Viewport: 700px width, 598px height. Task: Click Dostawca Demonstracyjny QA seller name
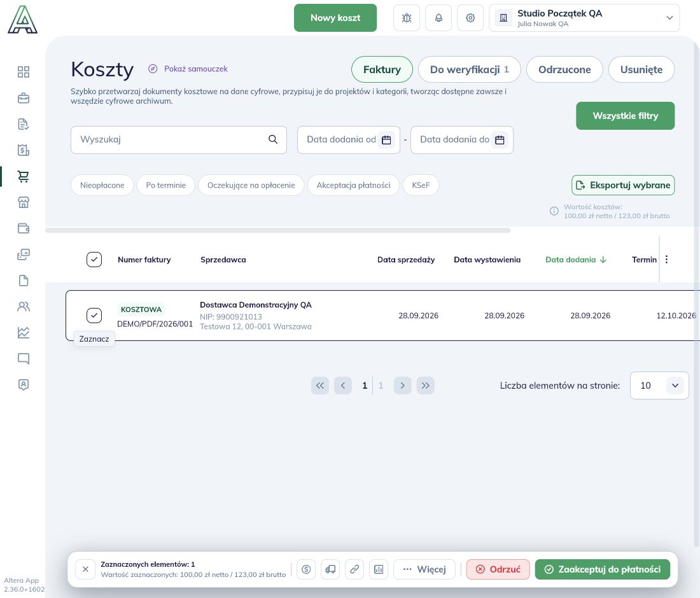pyautogui.click(x=256, y=305)
